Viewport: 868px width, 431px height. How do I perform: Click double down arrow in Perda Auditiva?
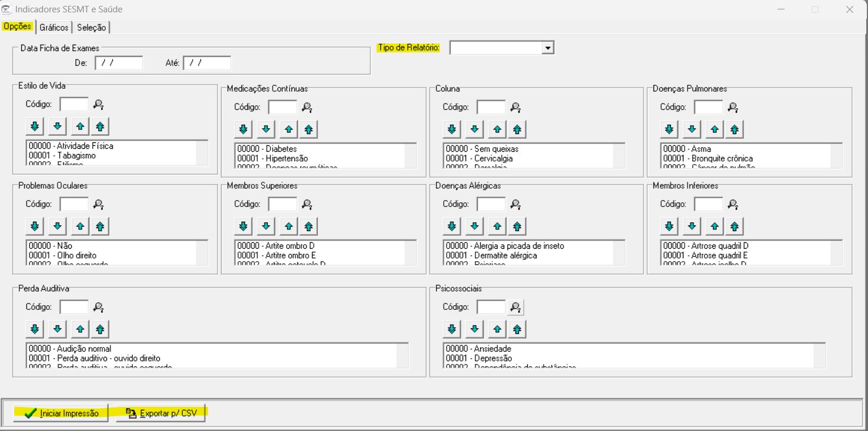click(x=35, y=329)
